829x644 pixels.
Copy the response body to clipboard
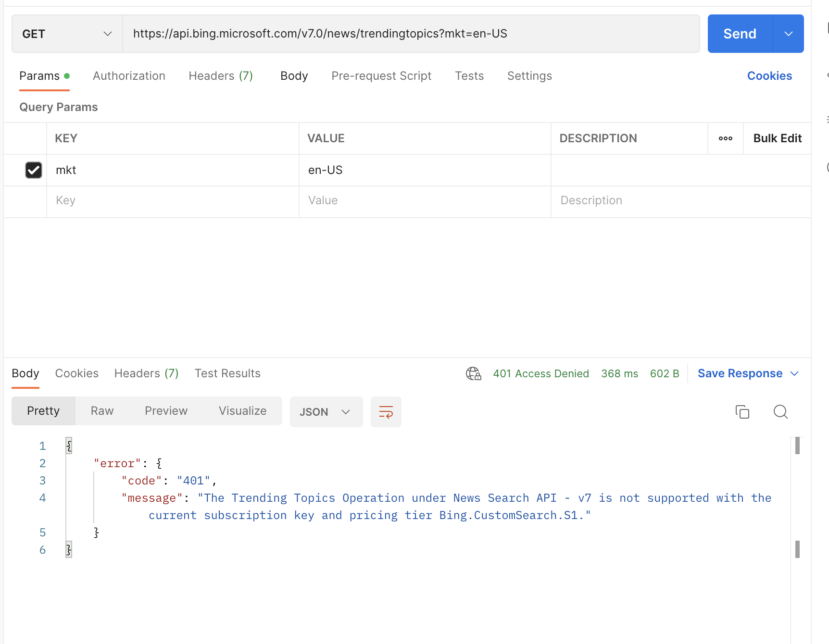click(x=742, y=412)
